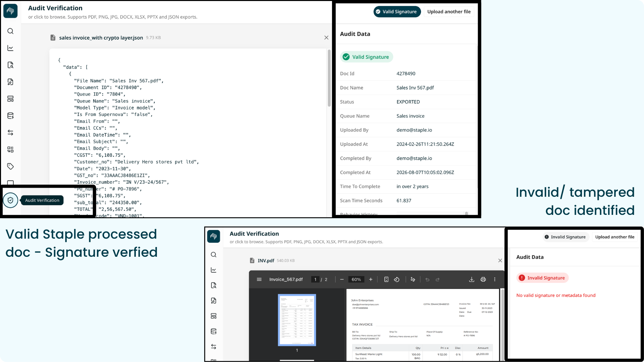Click the PDF undo arrow
This screenshot has width=644, height=362.
427,280
